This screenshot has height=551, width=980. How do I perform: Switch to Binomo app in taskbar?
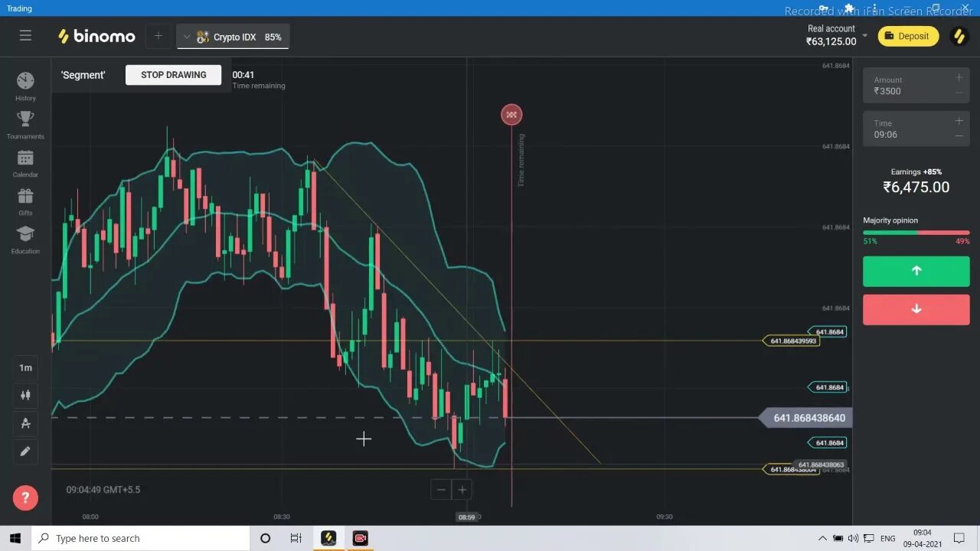[x=328, y=538]
